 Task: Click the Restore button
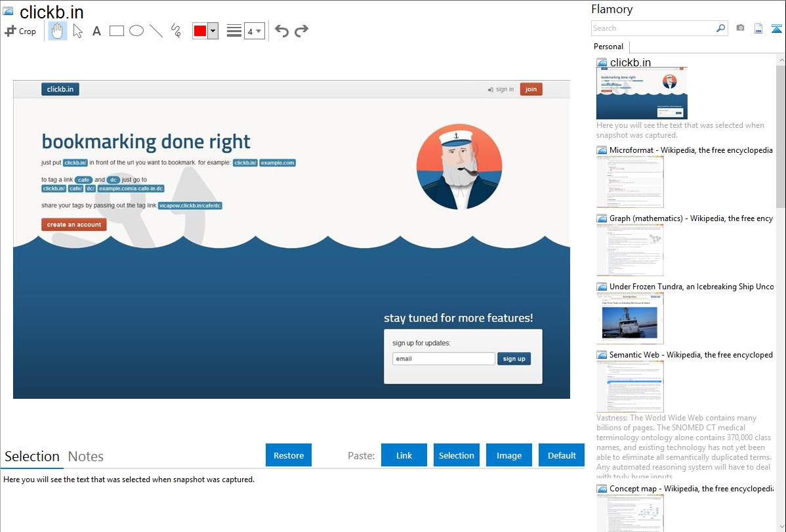pos(289,455)
